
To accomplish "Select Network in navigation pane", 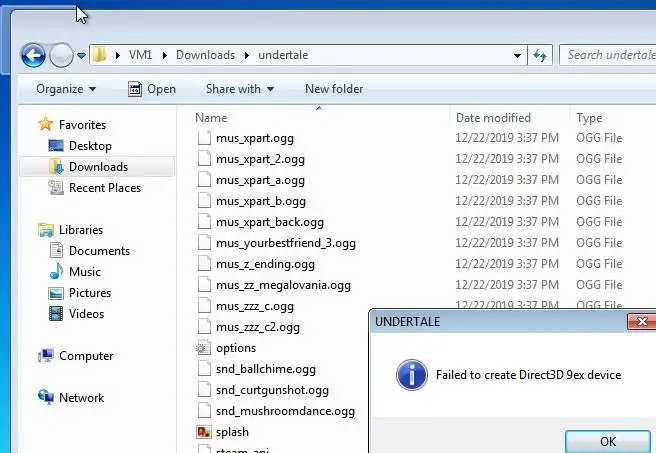I will tap(81, 397).
